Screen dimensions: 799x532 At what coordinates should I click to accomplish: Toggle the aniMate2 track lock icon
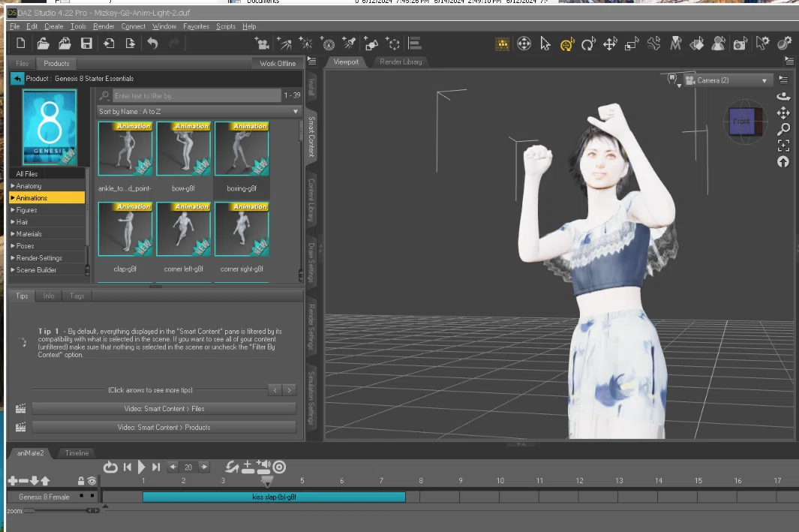pos(81,480)
